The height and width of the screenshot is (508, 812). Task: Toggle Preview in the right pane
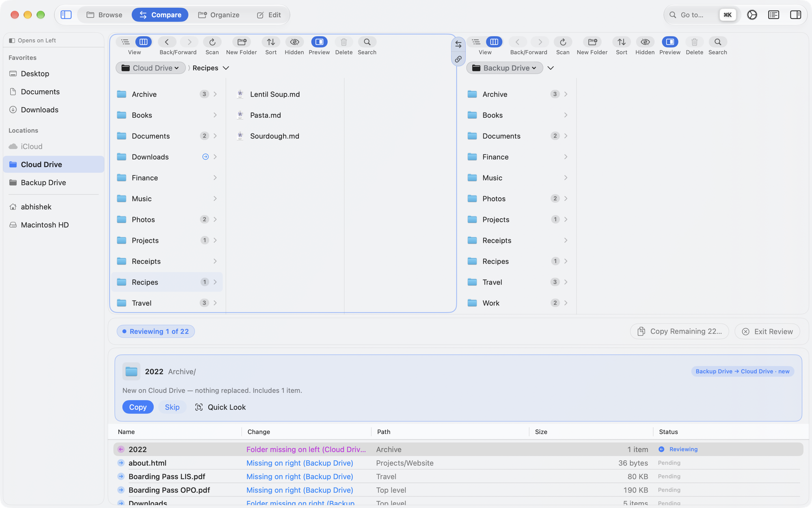click(669, 42)
